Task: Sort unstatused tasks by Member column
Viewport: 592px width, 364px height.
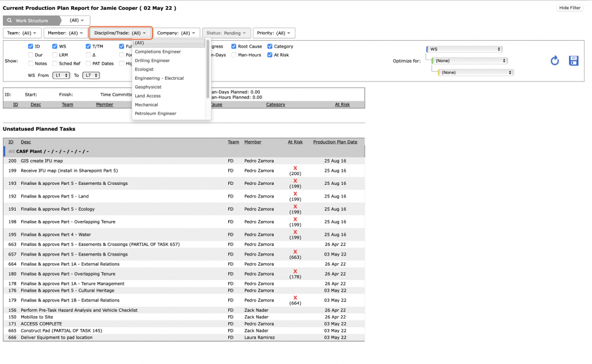Action: click(x=252, y=142)
